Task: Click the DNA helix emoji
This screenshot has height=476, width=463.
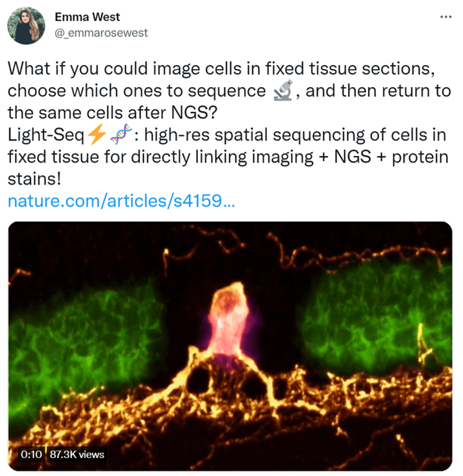Action: (x=118, y=135)
